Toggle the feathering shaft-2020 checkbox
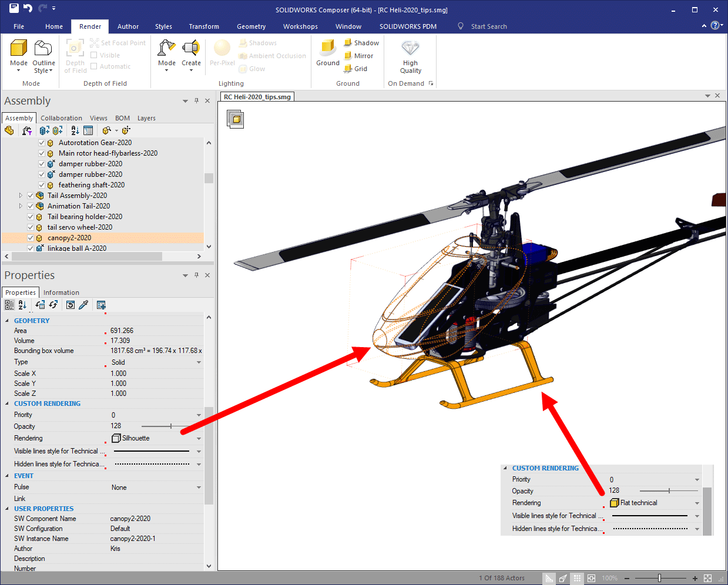The image size is (728, 585). coord(42,185)
